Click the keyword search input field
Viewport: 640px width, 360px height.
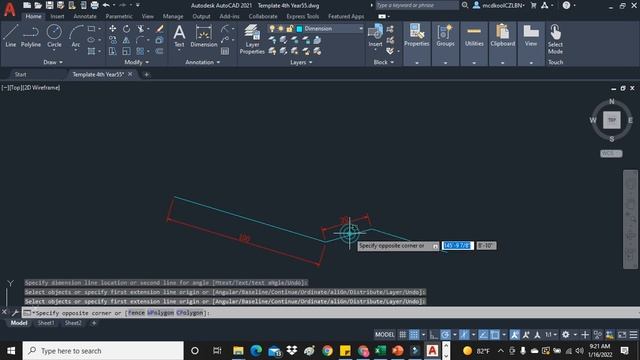click(417, 5)
